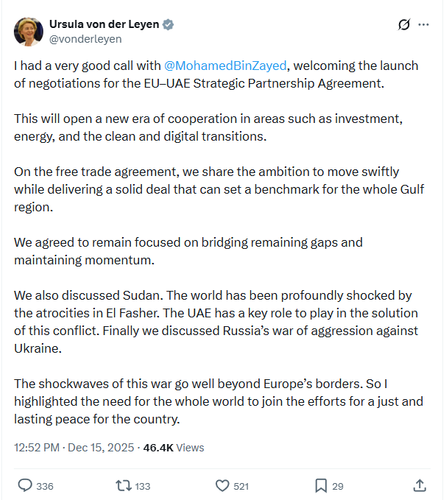Click the Grok slashed-circle icon
446x500 pixels.
(404, 24)
